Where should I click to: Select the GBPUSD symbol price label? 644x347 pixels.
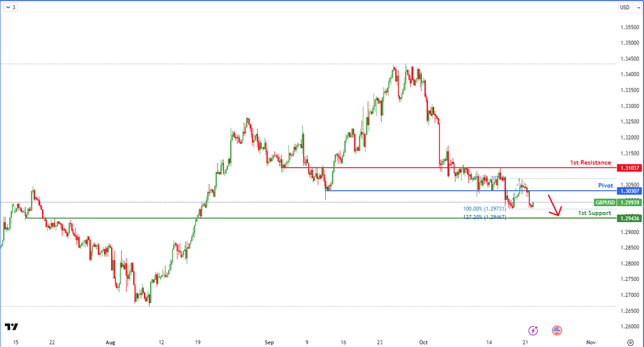tap(605, 203)
